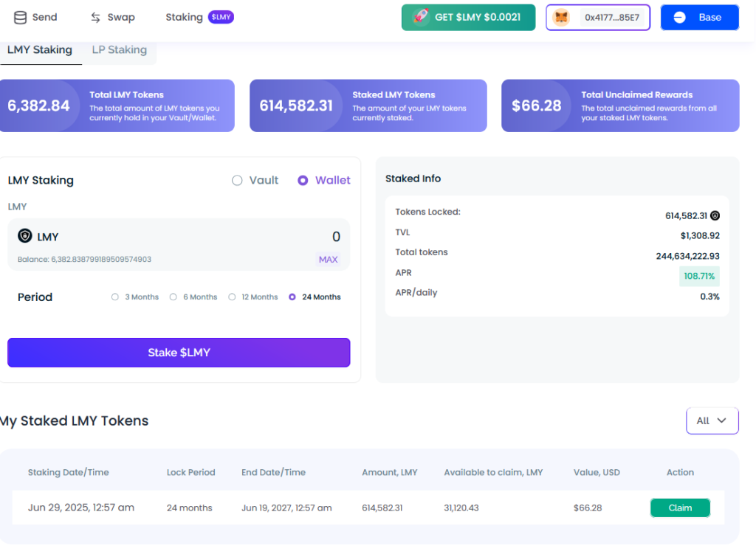Open the All filter dropdown
This screenshot has width=756, height=554.
coord(712,420)
